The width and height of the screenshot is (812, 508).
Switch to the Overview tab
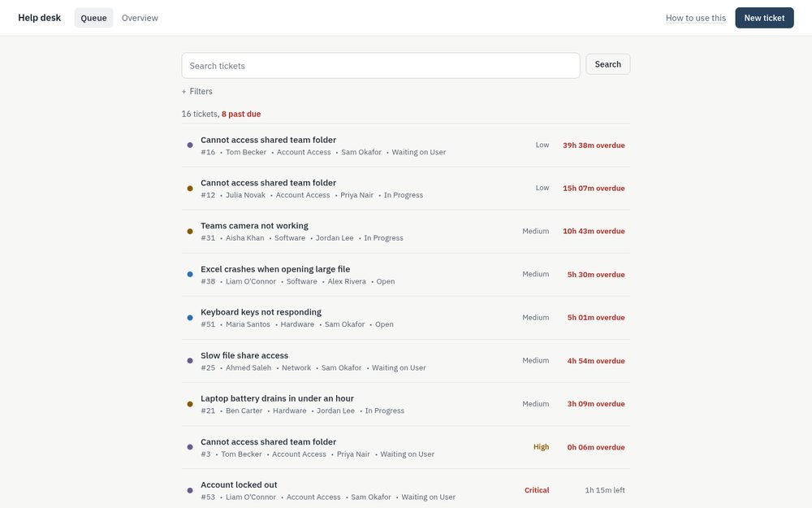140,18
